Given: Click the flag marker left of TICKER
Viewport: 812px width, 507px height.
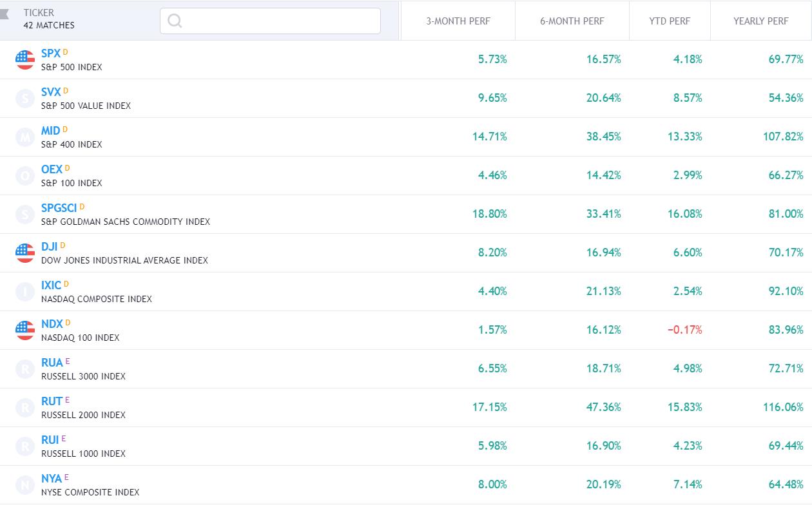Looking at the screenshot, I should click(5, 14).
